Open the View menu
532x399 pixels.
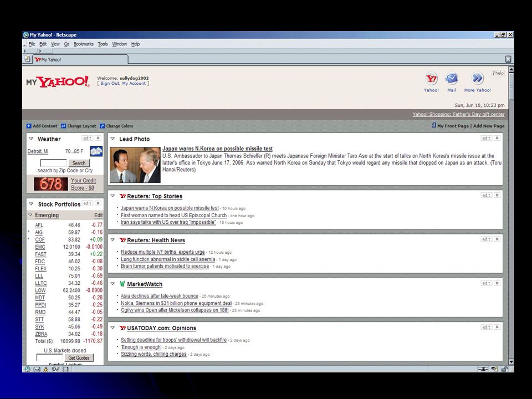[x=55, y=44]
